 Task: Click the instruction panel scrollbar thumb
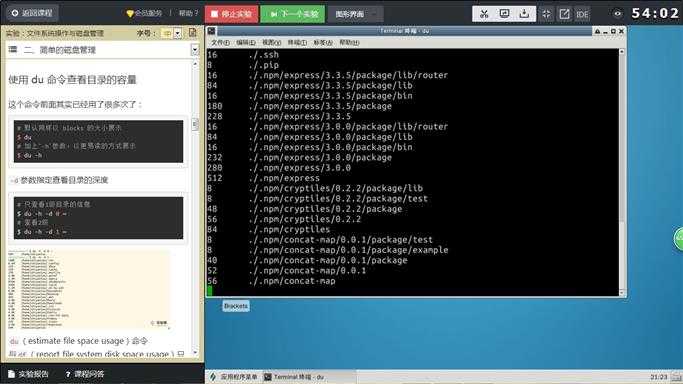click(x=195, y=125)
